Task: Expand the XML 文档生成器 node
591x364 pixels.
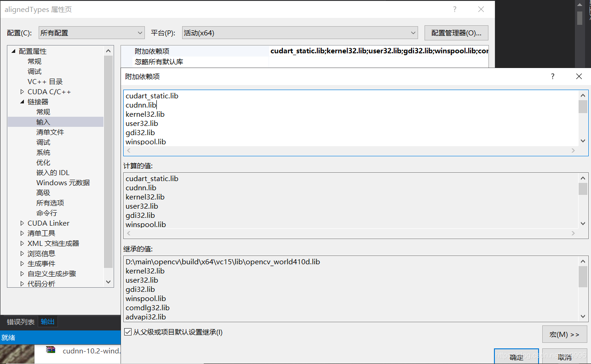Action: tap(22, 243)
